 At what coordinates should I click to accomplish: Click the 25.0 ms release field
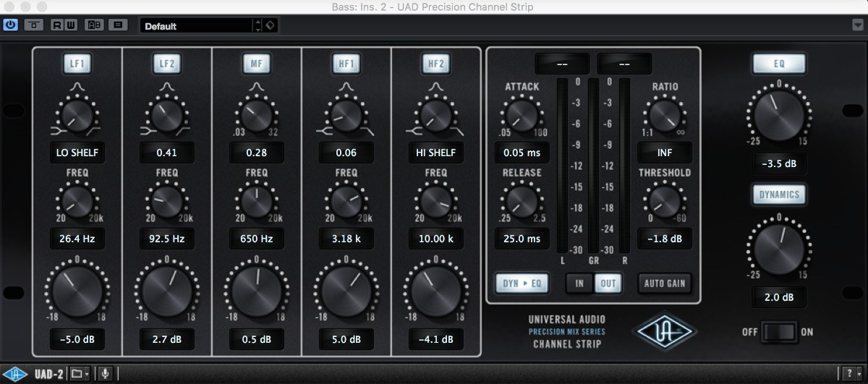point(522,238)
